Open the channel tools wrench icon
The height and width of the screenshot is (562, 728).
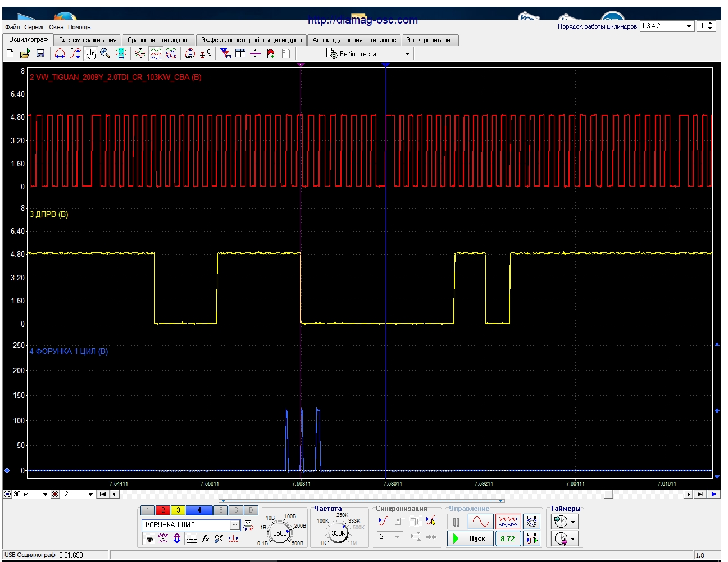coord(219,538)
